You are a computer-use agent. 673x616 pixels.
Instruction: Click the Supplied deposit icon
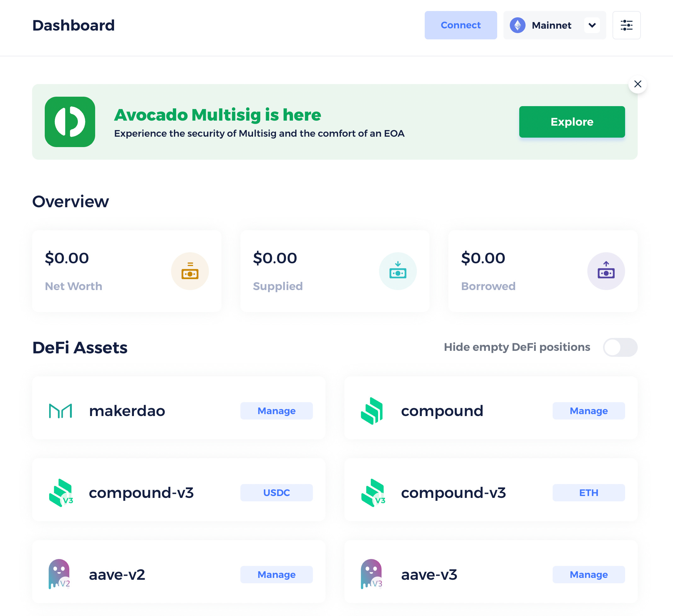(x=398, y=271)
